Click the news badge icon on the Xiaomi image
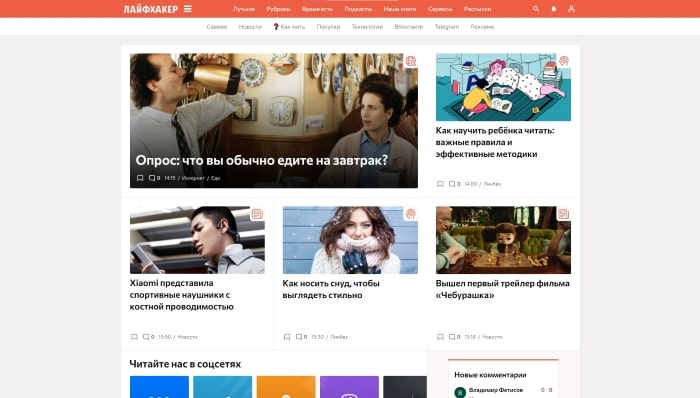The width and height of the screenshot is (700, 398). coord(257,214)
